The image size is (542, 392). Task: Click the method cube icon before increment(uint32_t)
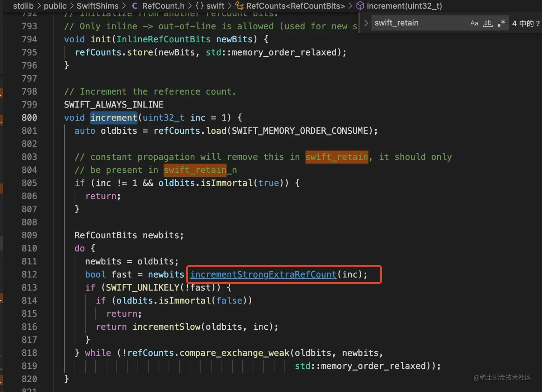click(360, 6)
